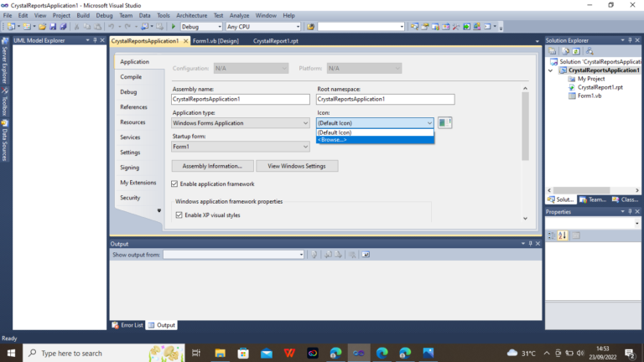Open Team Explorer from toolbar icon
The width and height of the screenshot is (644, 362).
tap(435, 27)
